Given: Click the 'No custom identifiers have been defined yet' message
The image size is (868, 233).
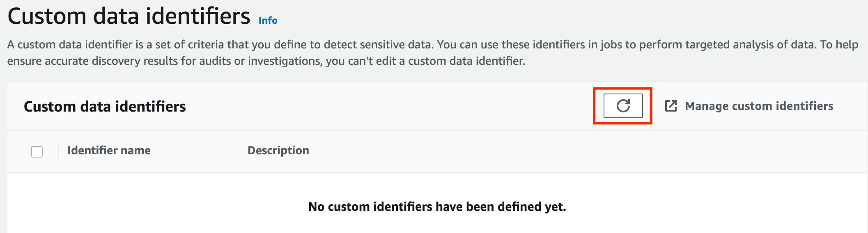Looking at the screenshot, I should [437, 207].
